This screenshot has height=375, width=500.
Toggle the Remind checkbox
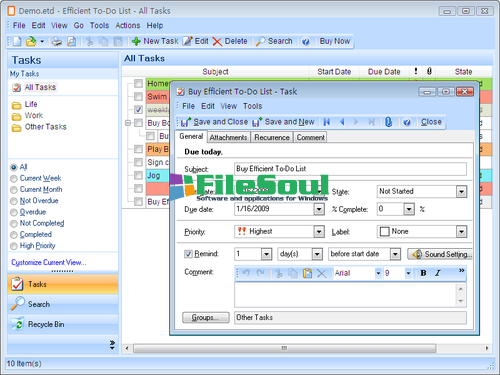(x=188, y=254)
